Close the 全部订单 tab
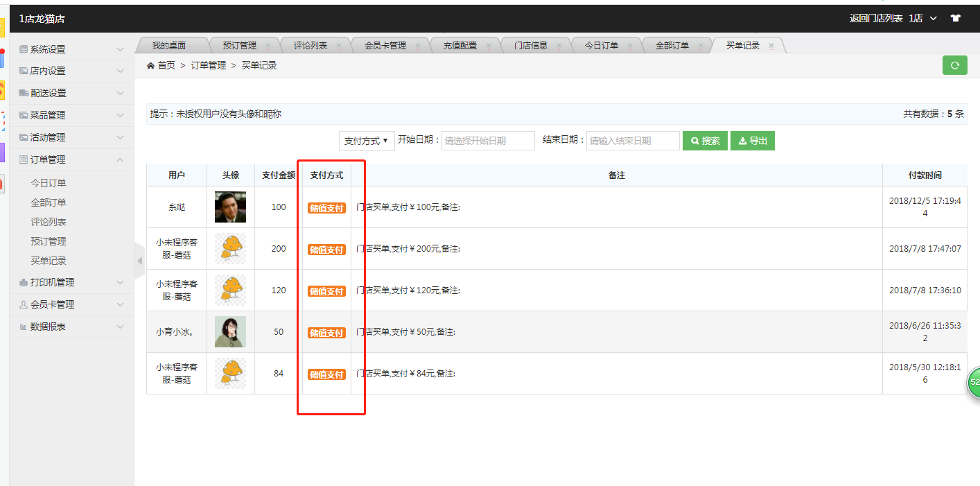980x486 pixels. (x=700, y=46)
